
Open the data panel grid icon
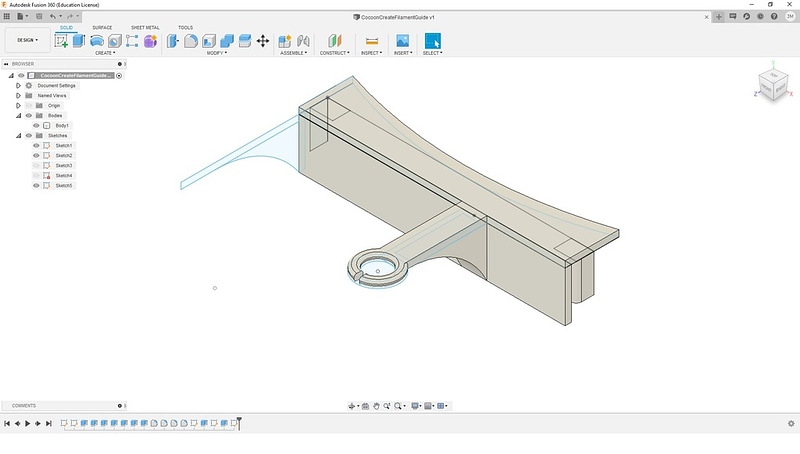pyautogui.click(x=7, y=16)
